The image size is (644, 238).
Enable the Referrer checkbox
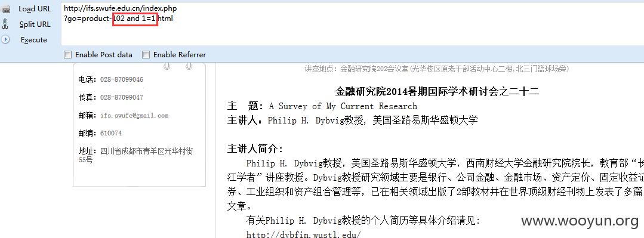[x=146, y=54]
